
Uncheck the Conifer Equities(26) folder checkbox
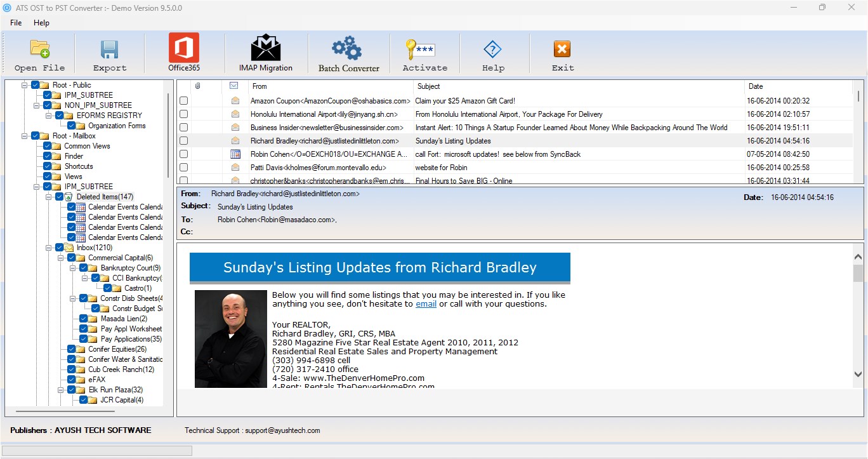71,349
